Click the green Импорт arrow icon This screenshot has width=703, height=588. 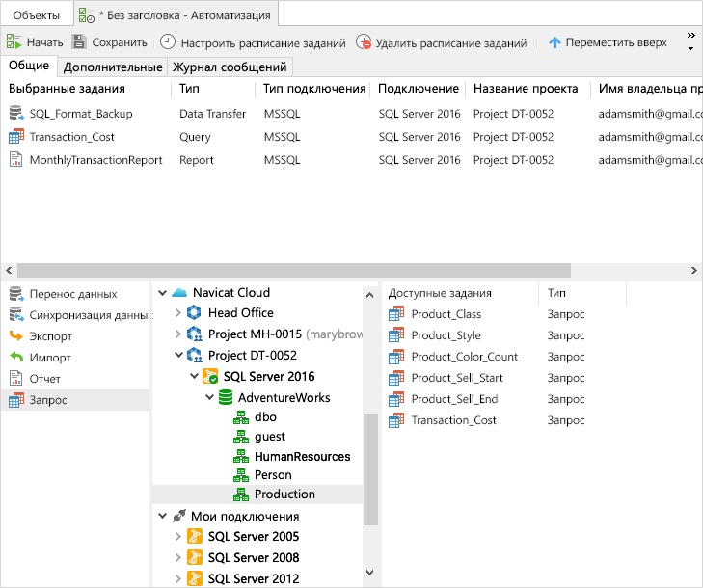(16, 357)
